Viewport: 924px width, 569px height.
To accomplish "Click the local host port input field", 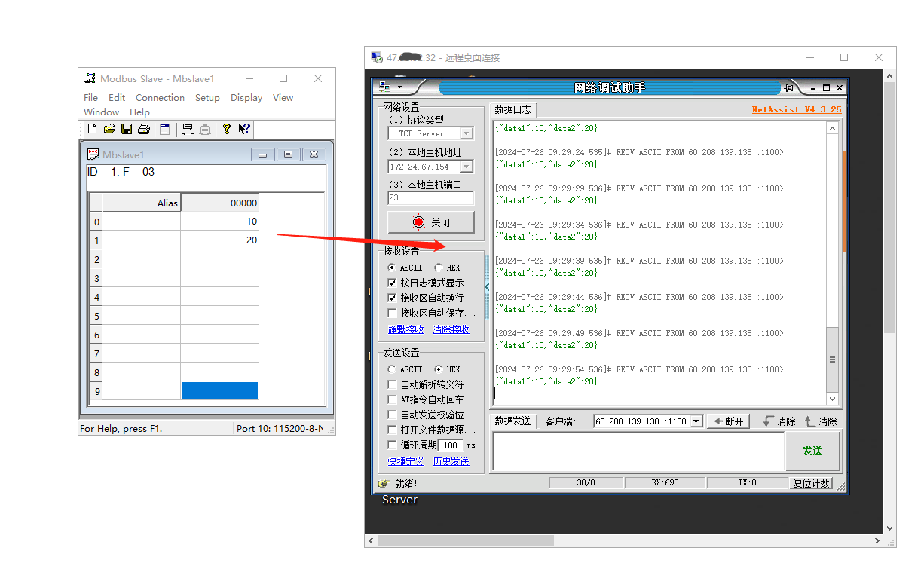I will [430, 198].
